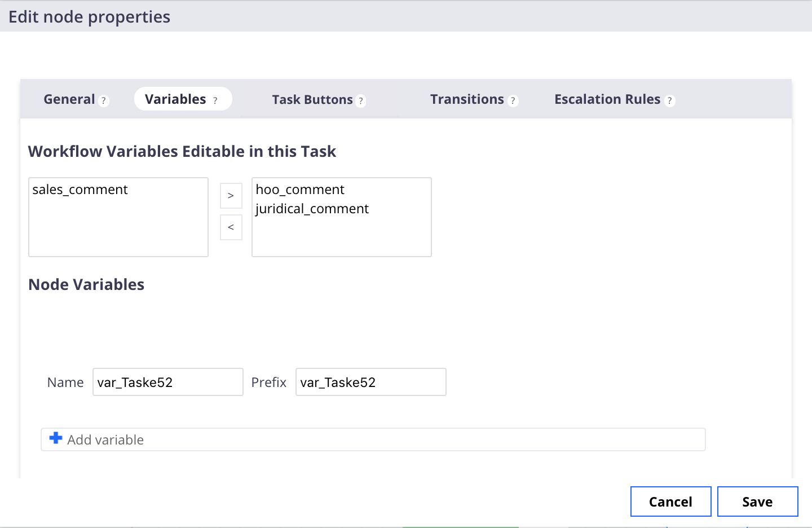Select hoo_comment in the right list
The image size is (812, 528).
pyautogui.click(x=300, y=190)
